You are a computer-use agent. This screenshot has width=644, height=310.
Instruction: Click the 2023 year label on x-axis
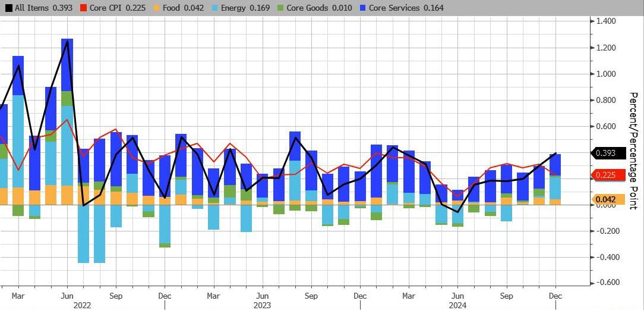point(261,305)
